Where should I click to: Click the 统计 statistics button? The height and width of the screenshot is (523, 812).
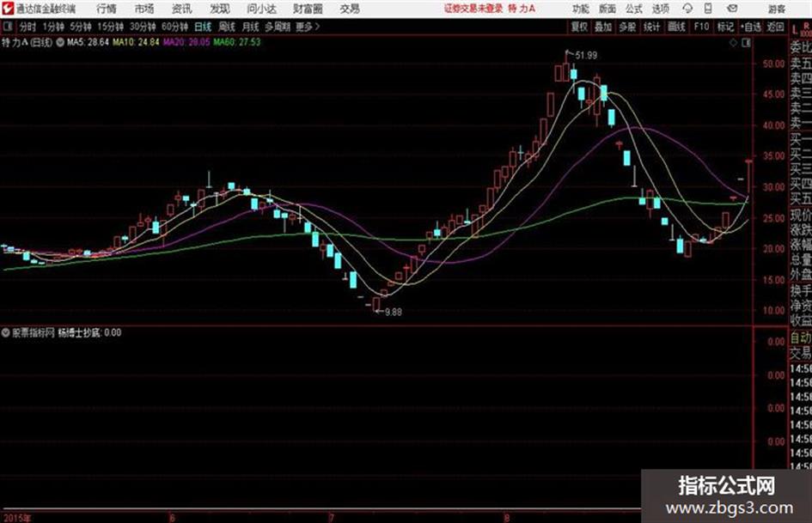(652, 27)
